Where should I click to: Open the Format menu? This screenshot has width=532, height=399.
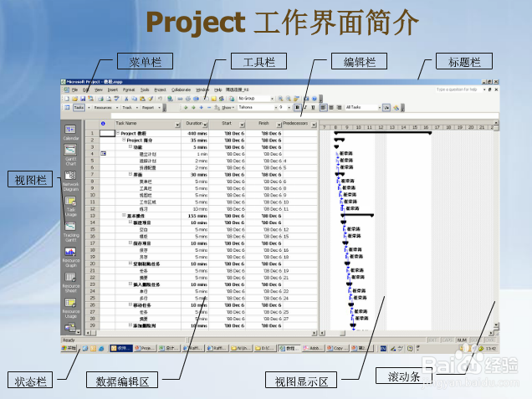click(x=129, y=90)
